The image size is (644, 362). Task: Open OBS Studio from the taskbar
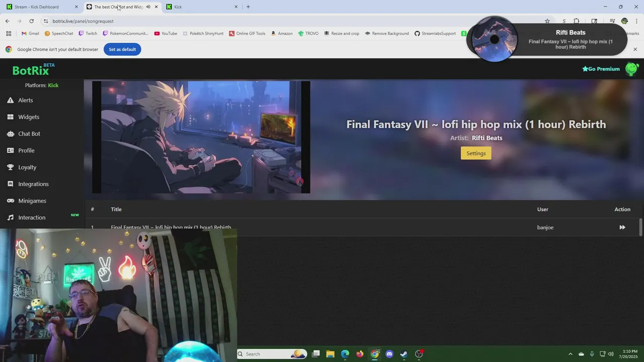(x=419, y=354)
